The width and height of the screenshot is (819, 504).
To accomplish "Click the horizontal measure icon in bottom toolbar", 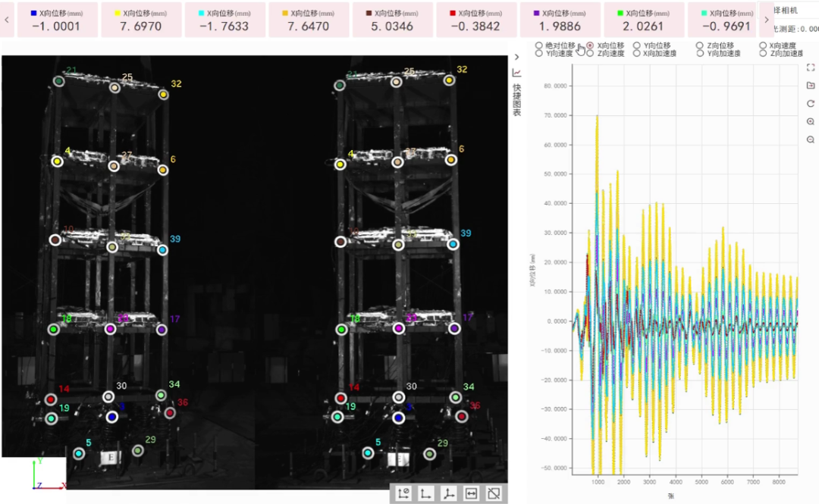I will [x=471, y=493].
